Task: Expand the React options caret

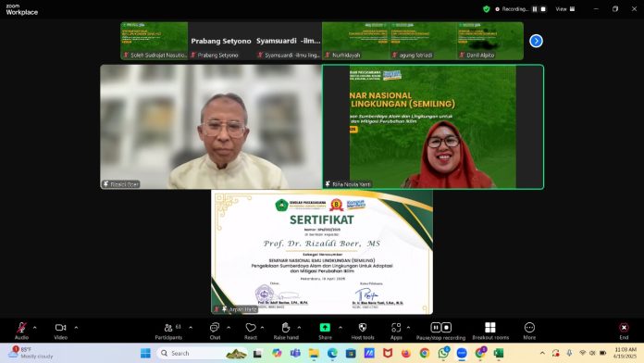Action: click(262, 328)
